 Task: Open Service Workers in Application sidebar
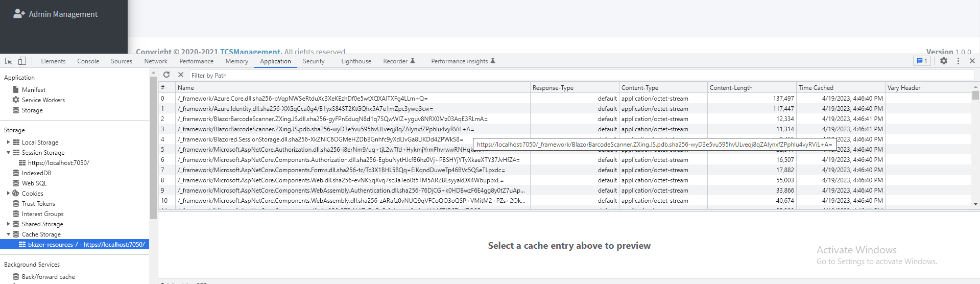point(43,100)
